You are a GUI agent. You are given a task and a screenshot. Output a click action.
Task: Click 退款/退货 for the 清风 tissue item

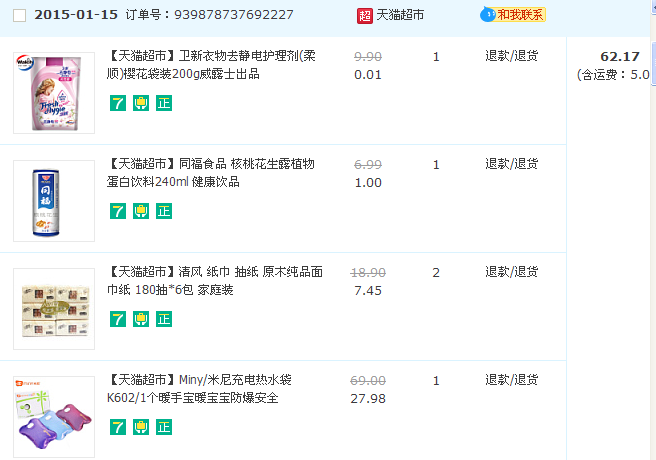pyautogui.click(x=512, y=271)
